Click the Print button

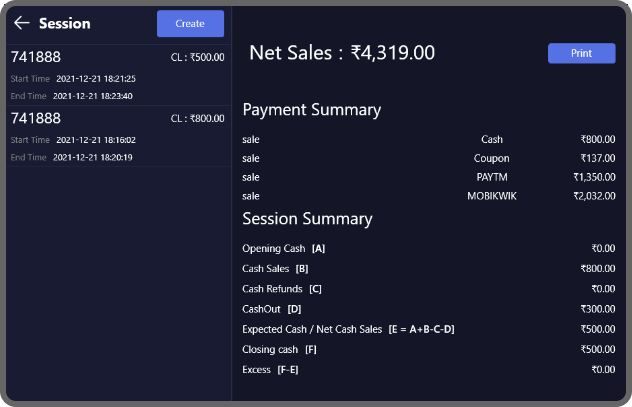[581, 53]
